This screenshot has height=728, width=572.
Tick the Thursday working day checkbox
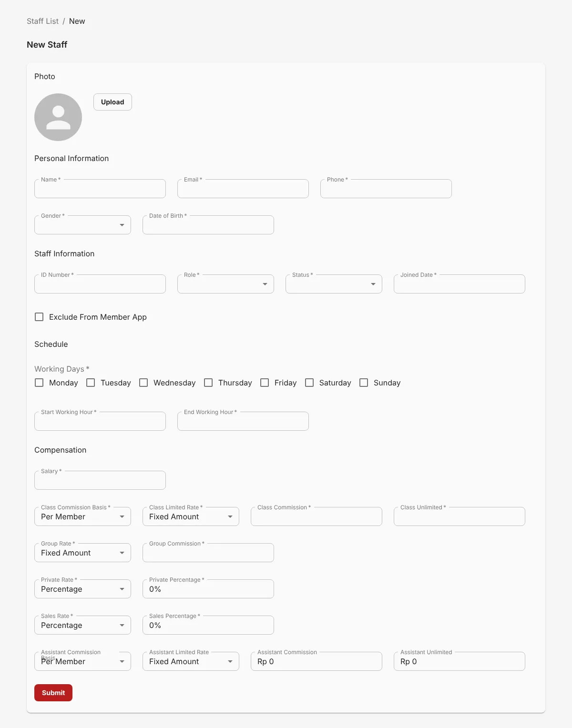[x=208, y=383]
